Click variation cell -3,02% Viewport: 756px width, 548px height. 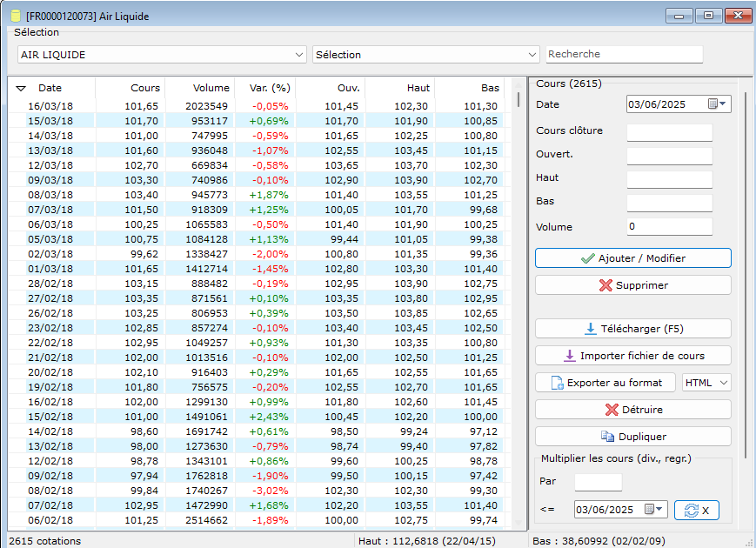(270, 491)
